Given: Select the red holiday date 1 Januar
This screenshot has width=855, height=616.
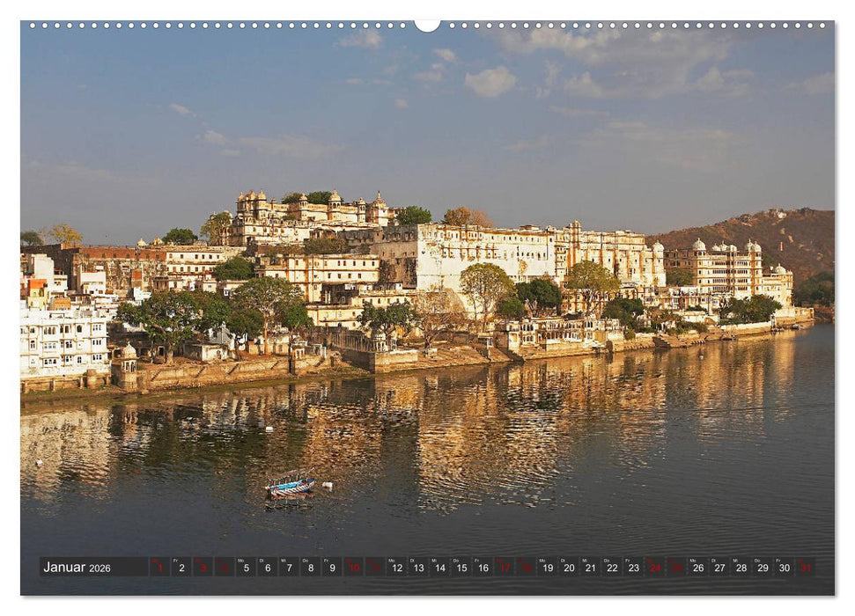Looking at the screenshot, I should (159, 570).
